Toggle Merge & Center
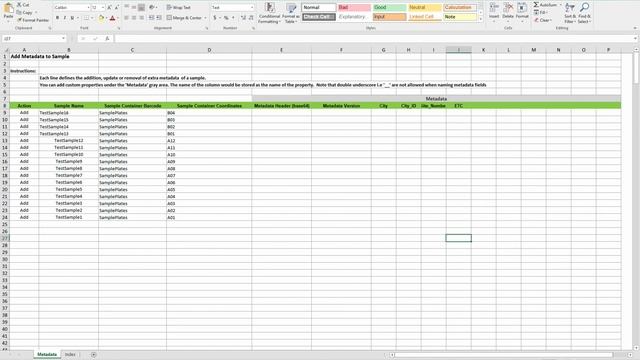640x360 pixels. [x=184, y=18]
